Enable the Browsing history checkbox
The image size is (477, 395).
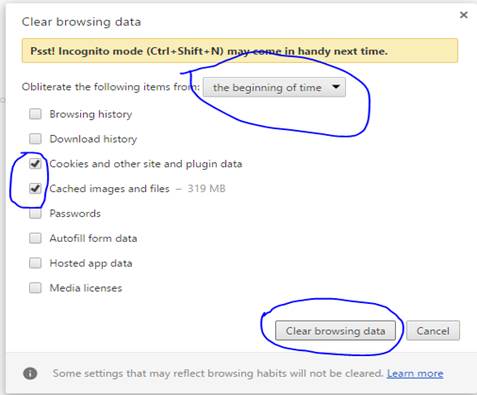[x=35, y=114]
